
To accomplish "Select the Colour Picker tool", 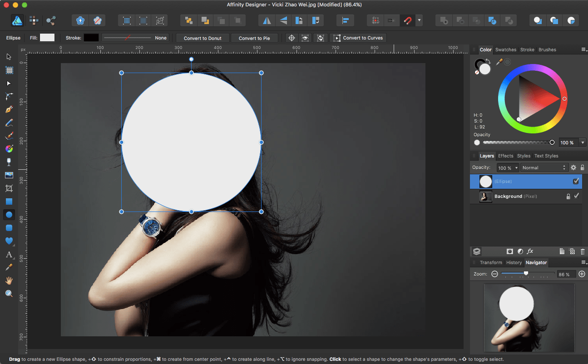I will [x=9, y=268].
